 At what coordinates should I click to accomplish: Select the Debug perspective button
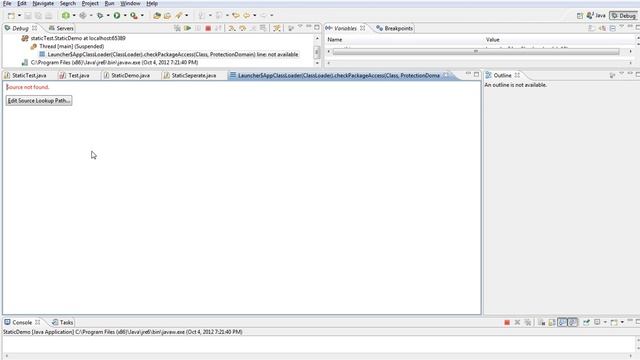(623, 16)
